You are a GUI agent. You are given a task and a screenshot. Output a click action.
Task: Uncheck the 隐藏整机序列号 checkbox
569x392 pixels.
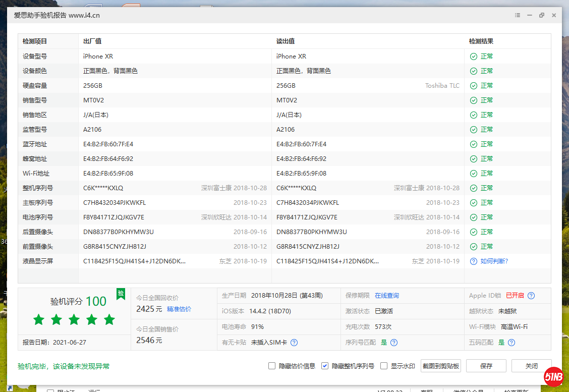[x=325, y=366]
